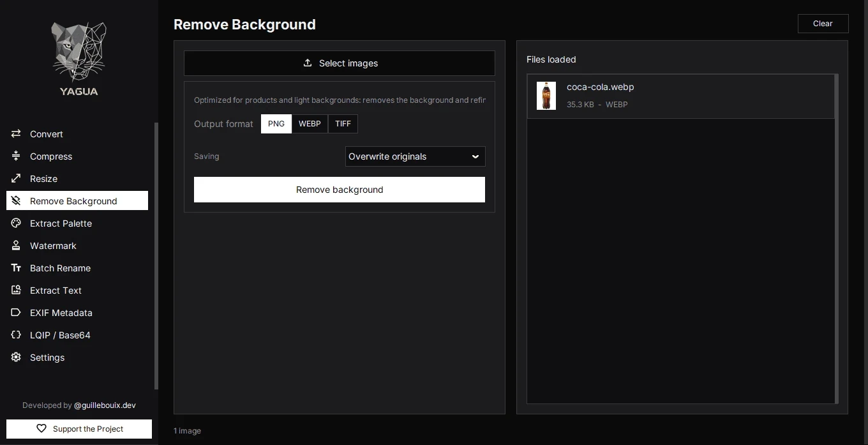This screenshot has width=868, height=445.
Task: Open Extract Text section
Action: click(77, 290)
